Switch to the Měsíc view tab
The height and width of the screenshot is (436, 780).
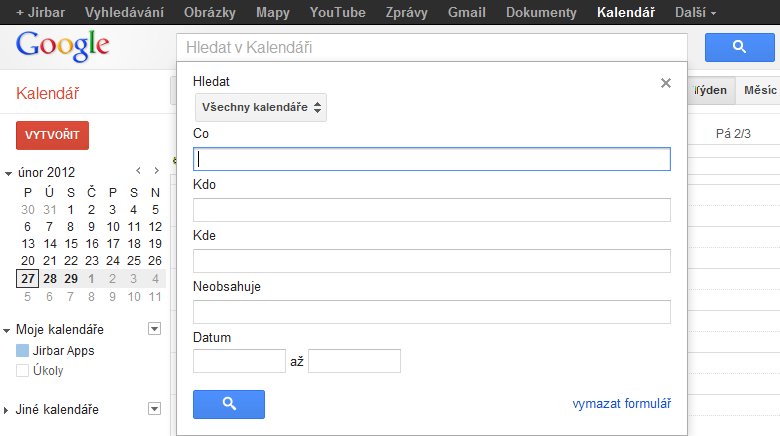[x=759, y=90]
